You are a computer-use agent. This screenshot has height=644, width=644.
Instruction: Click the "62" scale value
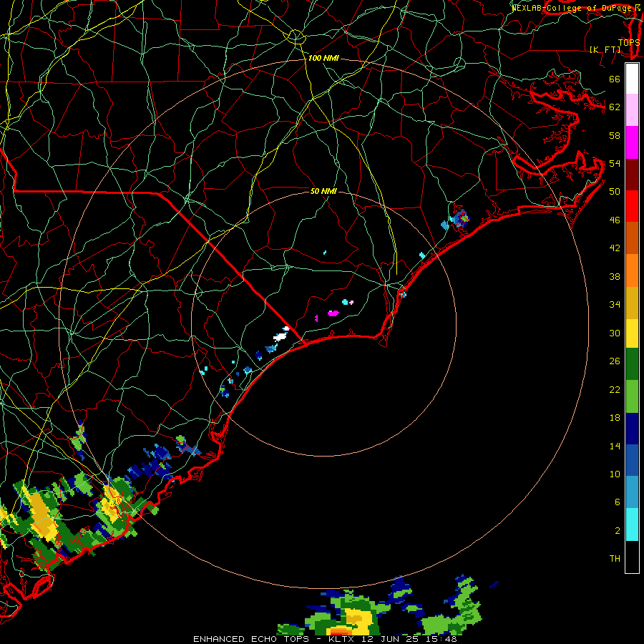pyautogui.click(x=615, y=107)
